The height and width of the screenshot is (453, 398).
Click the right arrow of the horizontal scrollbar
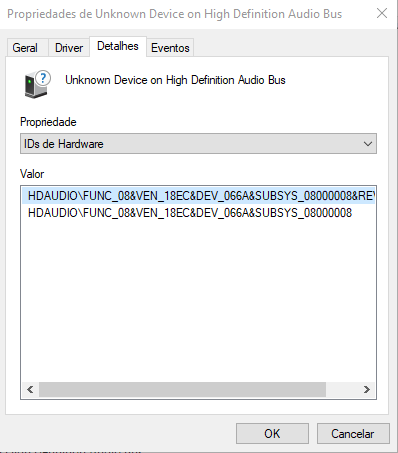click(367, 389)
